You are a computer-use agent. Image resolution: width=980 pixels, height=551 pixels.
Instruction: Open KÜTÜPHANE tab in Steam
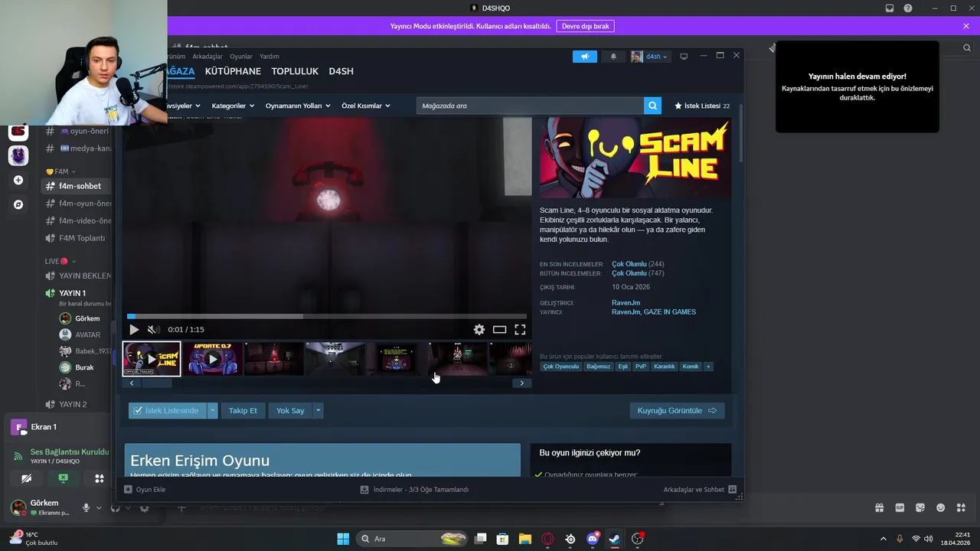coord(233,71)
